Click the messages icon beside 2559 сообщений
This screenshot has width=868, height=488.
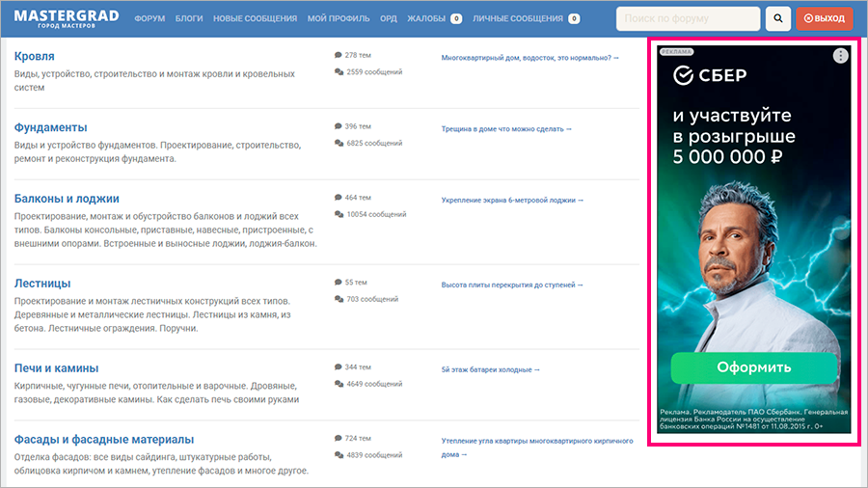click(x=339, y=72)
